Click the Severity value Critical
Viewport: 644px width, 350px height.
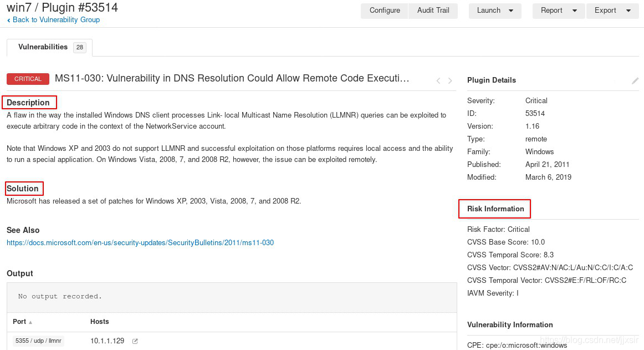tap(536, 100)
